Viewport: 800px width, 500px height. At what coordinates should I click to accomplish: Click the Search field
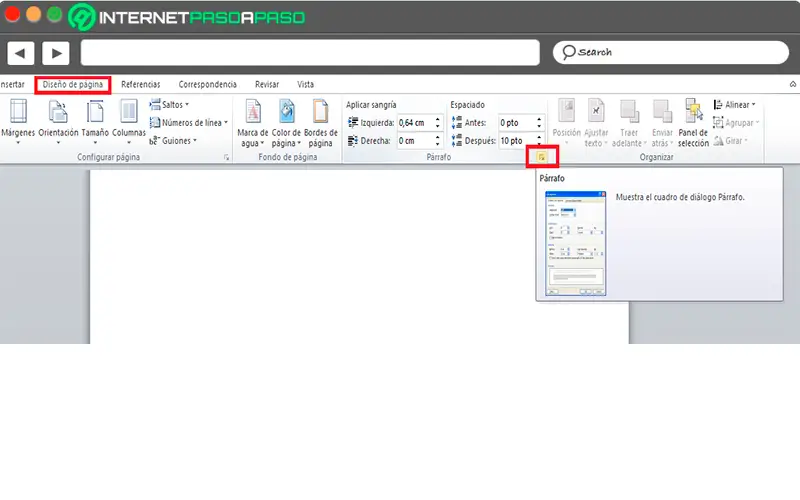[x=670, y=52]
